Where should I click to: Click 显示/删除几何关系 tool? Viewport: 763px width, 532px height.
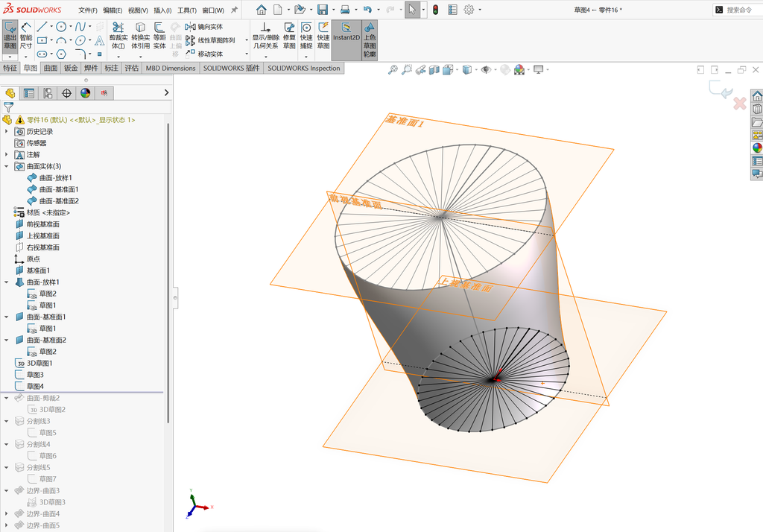(x=265, y=36)
